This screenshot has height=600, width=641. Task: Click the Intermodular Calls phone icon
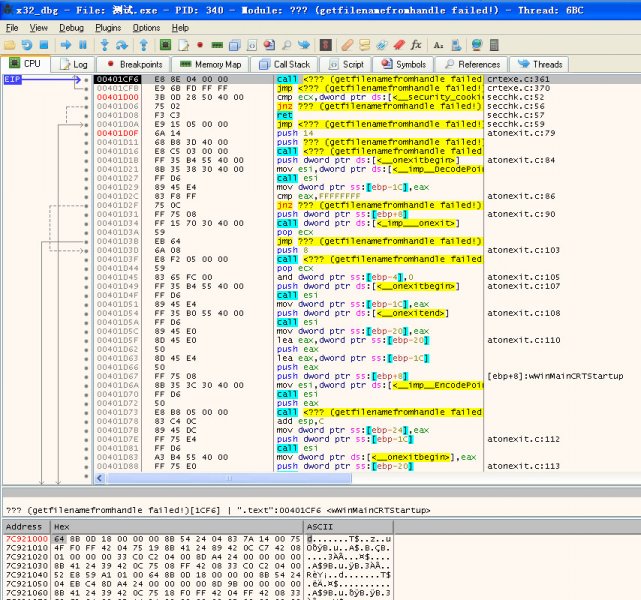[455, 45]
